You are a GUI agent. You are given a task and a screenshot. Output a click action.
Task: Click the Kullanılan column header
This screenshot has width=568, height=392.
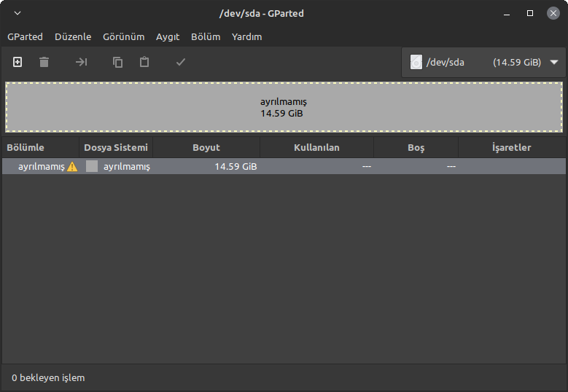coord(316,147)
